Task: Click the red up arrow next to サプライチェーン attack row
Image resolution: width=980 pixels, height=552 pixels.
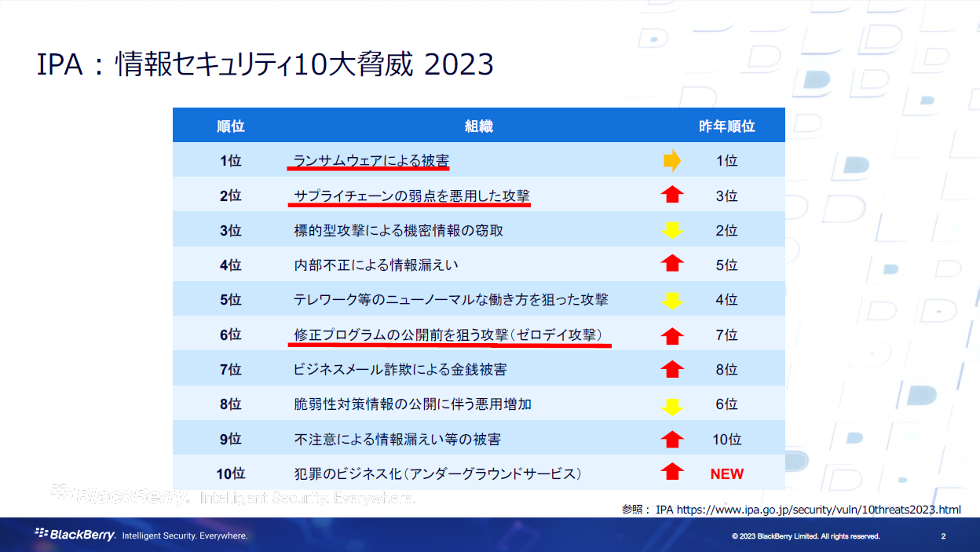Action: [672, 195]
